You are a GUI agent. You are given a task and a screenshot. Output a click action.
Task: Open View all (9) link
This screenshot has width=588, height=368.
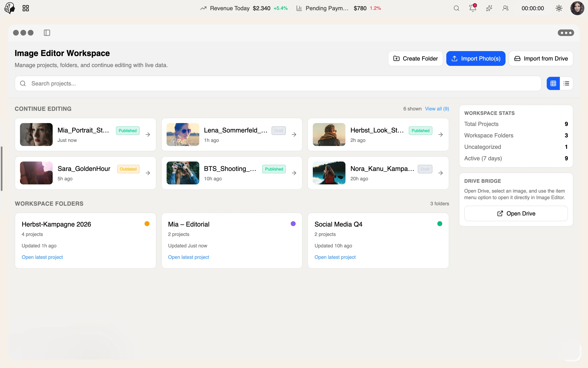(x=437, y=109)
